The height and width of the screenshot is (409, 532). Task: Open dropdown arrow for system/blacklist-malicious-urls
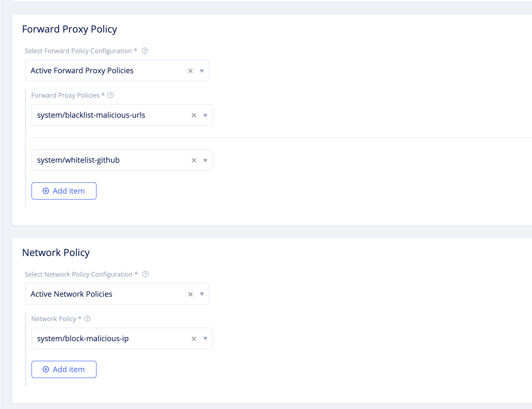pos(205,115)
